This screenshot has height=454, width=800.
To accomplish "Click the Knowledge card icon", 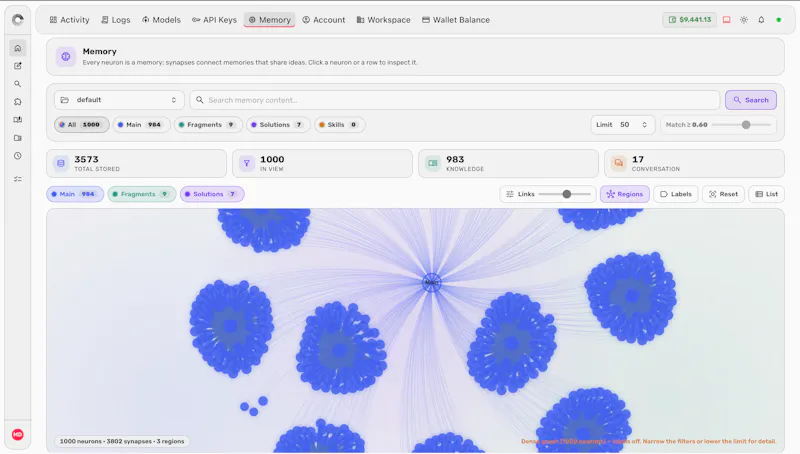I will (433, 163).
